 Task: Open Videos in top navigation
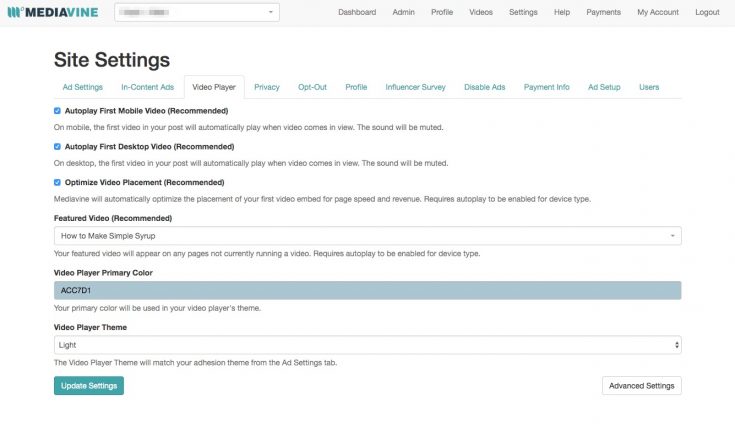481,12
